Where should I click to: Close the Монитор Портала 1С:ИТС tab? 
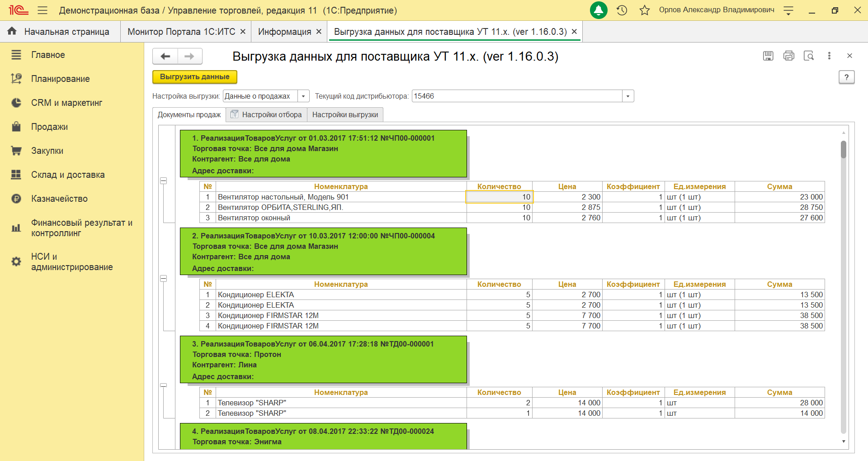243,32
